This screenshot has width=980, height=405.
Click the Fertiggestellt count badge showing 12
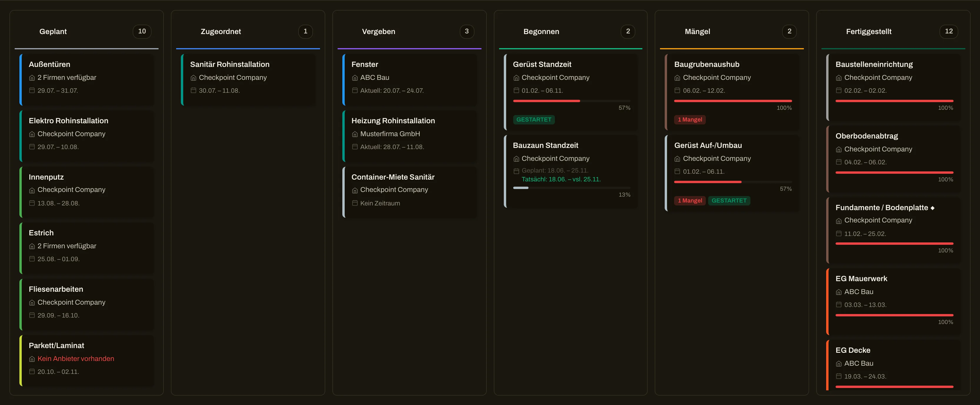(x=949, y=31)
